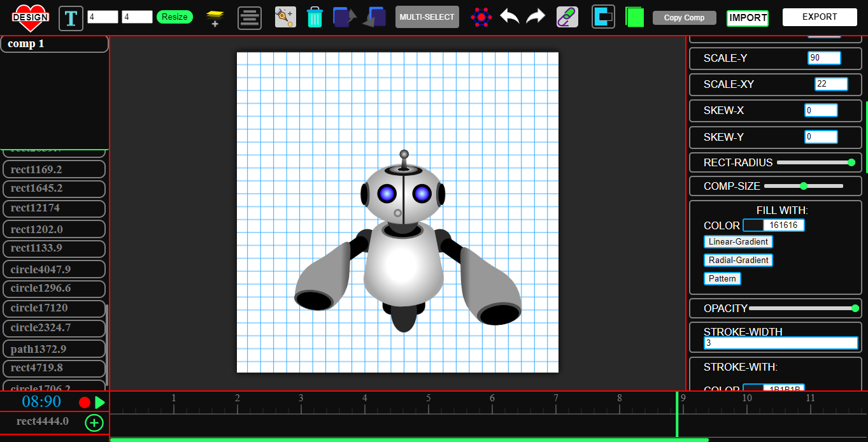This screenshot has height=442, width=868.
Task: Click the timeline ruler at mark 5
Action: click(x=429, y=399)
